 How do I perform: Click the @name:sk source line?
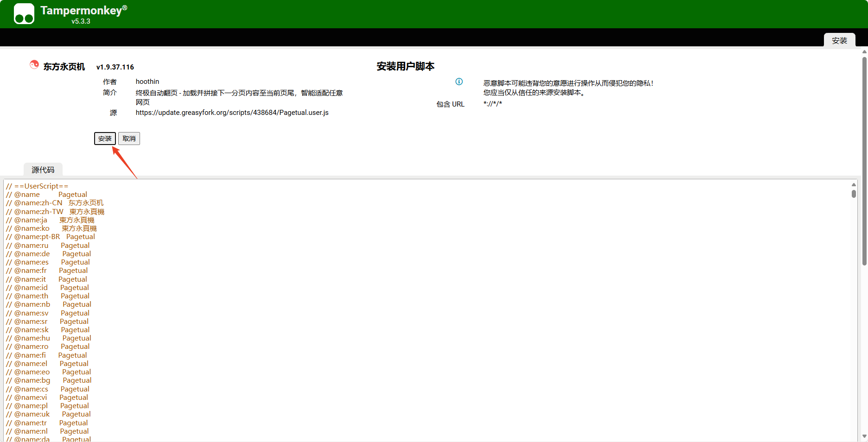click(x=48, y=330)
